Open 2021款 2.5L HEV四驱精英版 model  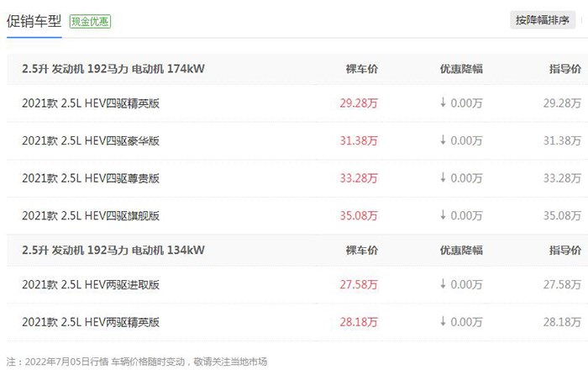click(91, 103)
